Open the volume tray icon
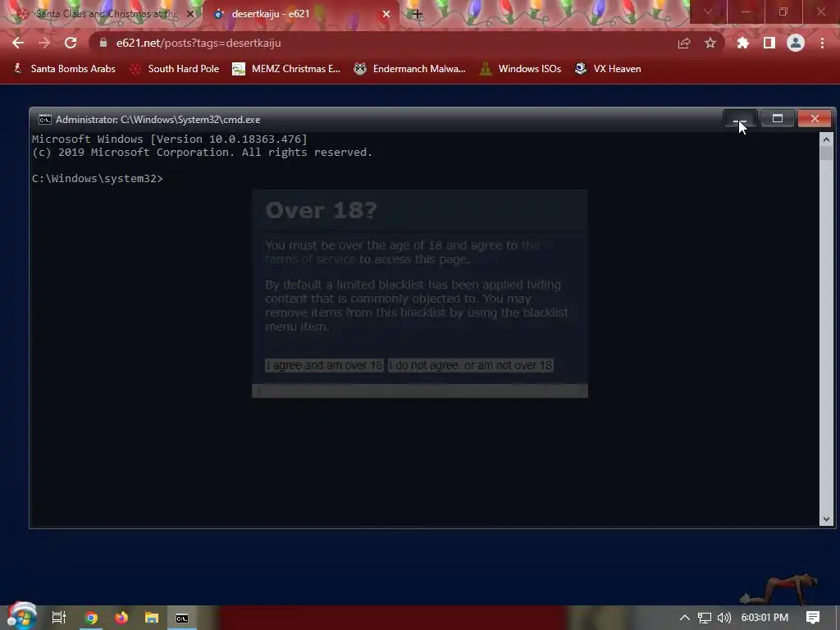 (x=724, y=618)
